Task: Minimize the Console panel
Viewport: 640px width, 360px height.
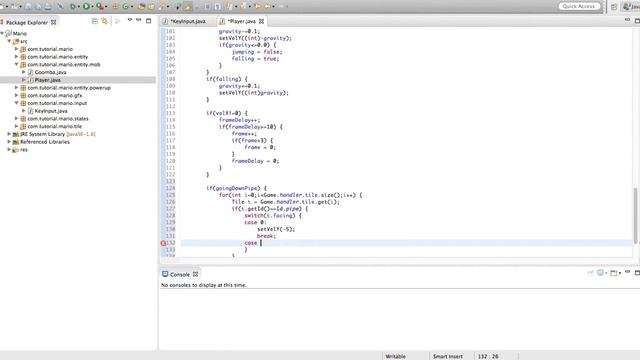Action: click(627, 272)
